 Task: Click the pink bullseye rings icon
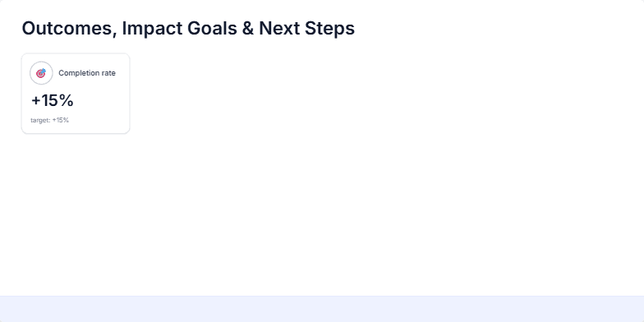coord(41,73)
